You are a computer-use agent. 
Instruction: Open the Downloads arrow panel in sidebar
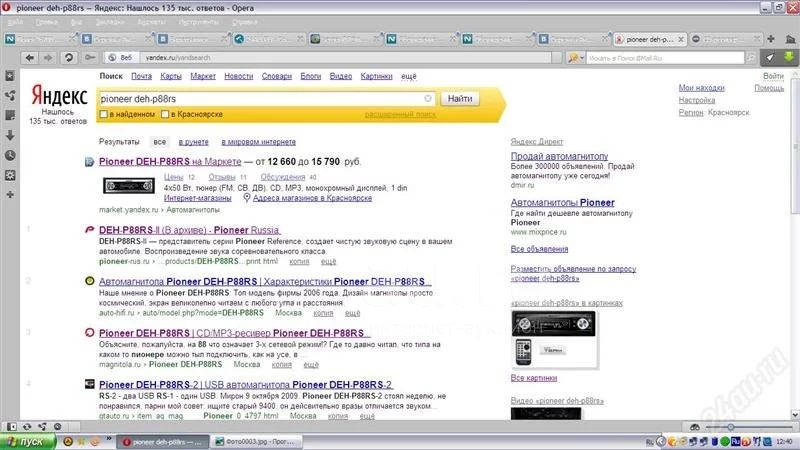click(10, 135)
